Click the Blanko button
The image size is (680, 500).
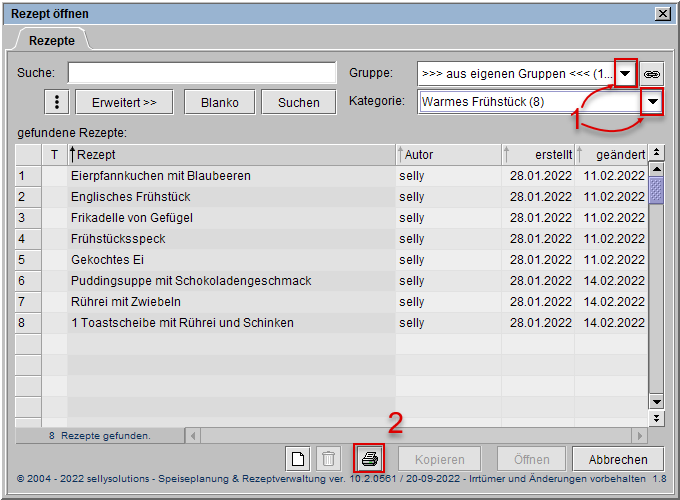click(x=219, y=102)
